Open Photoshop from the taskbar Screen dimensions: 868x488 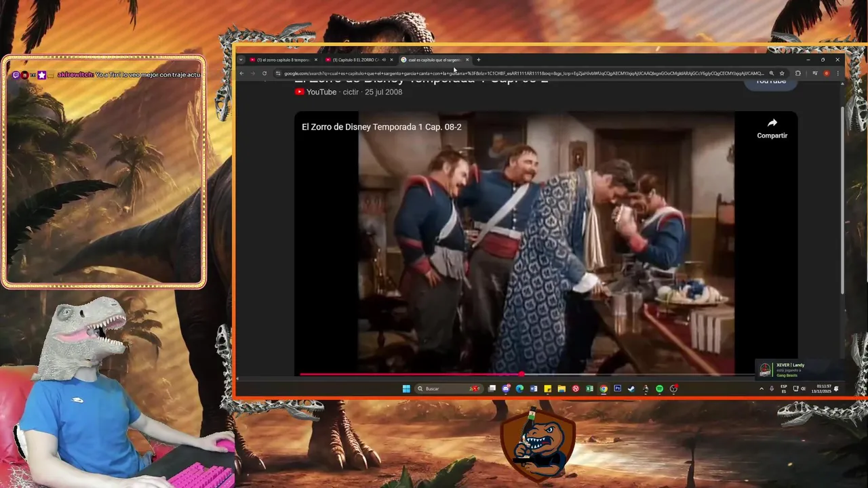[x=618, y=389]
